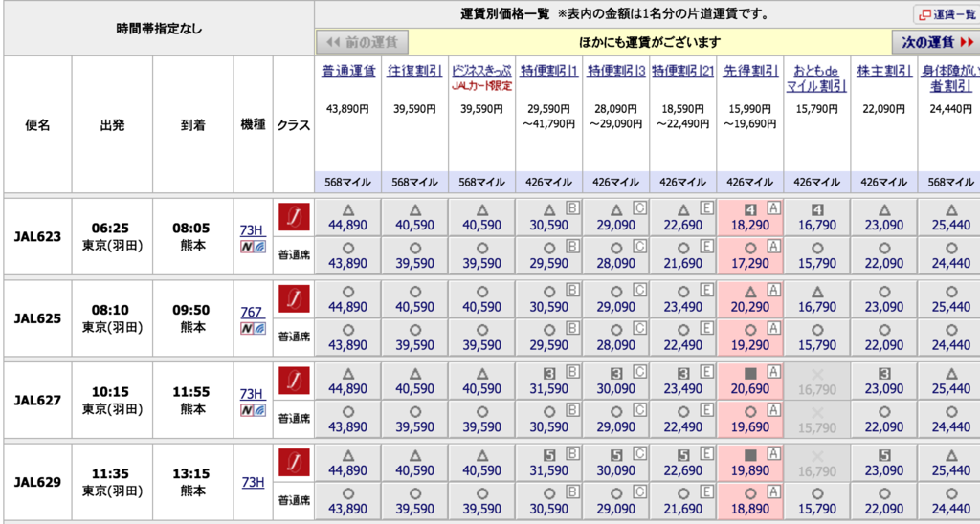980x524 pixels.
Task: Select JAL627 Class J 特便割引1 31,590 fare
Action: (x=548, y=381)
